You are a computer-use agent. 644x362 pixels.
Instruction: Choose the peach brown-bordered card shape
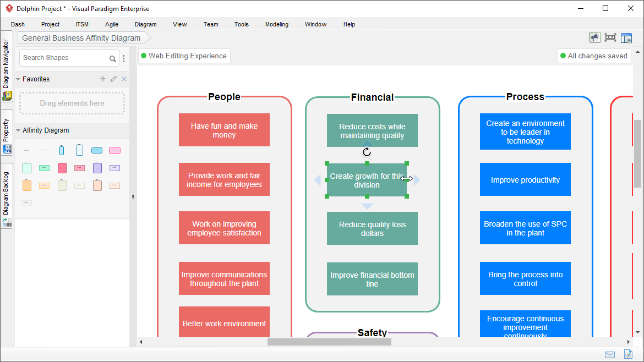coord(114,185)
